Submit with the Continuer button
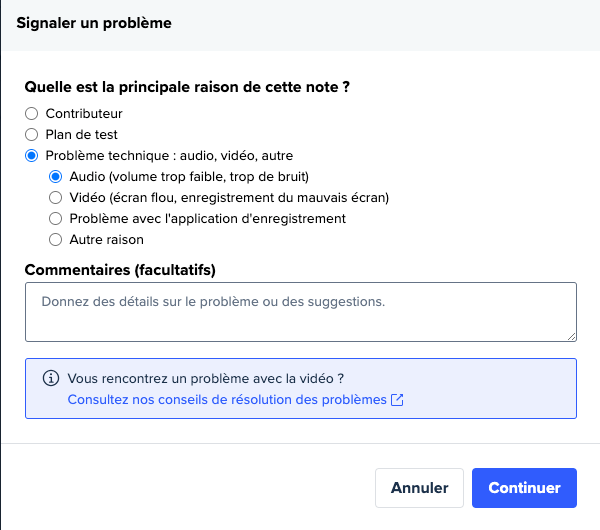This screenshot has height=530, width=600. [x=524, y=488]
